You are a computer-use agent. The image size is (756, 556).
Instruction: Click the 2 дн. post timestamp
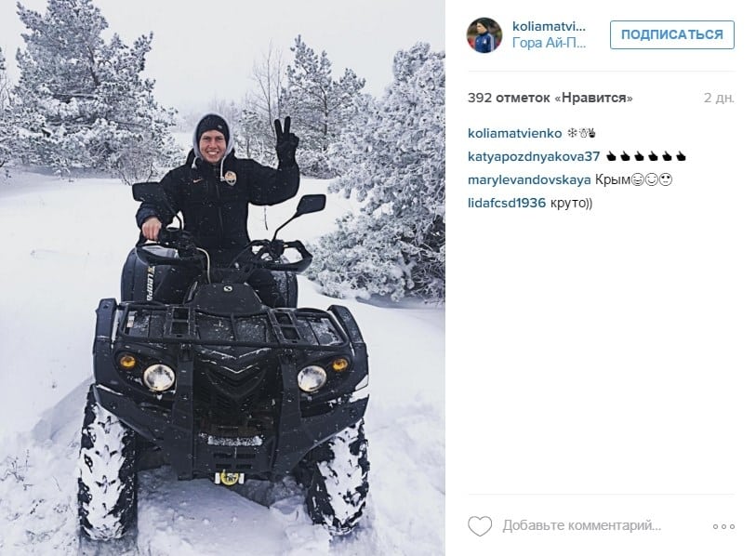tap(719, 98)
